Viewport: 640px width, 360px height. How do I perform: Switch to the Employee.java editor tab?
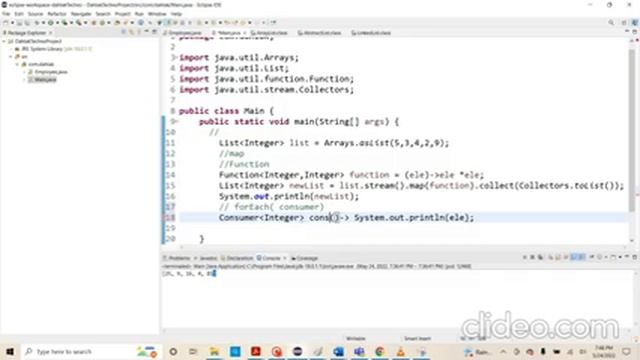184,33
